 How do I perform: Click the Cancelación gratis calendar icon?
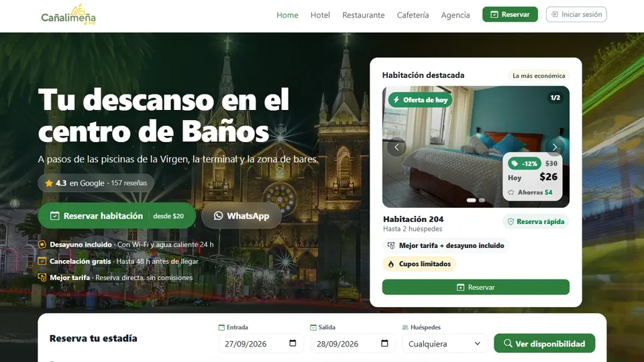click(x=42, y=261)
